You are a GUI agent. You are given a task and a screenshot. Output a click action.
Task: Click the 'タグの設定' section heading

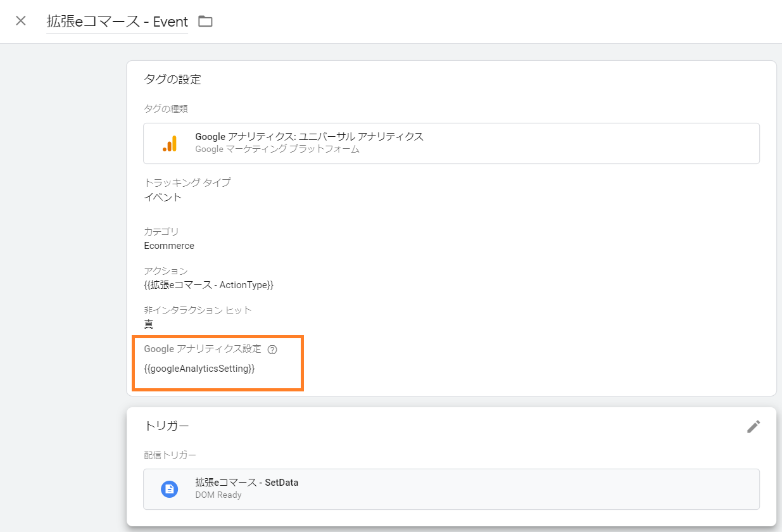[172, 80]
